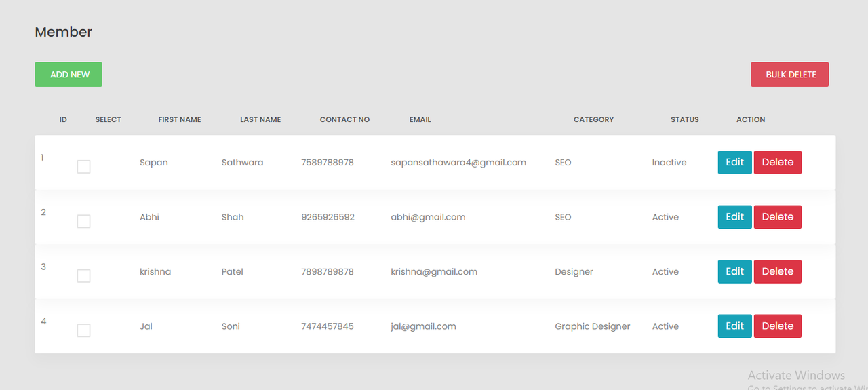Screen dimensions: 868x390
Task: Click the email krishna@gmail.com
Action: click(434, 271)
